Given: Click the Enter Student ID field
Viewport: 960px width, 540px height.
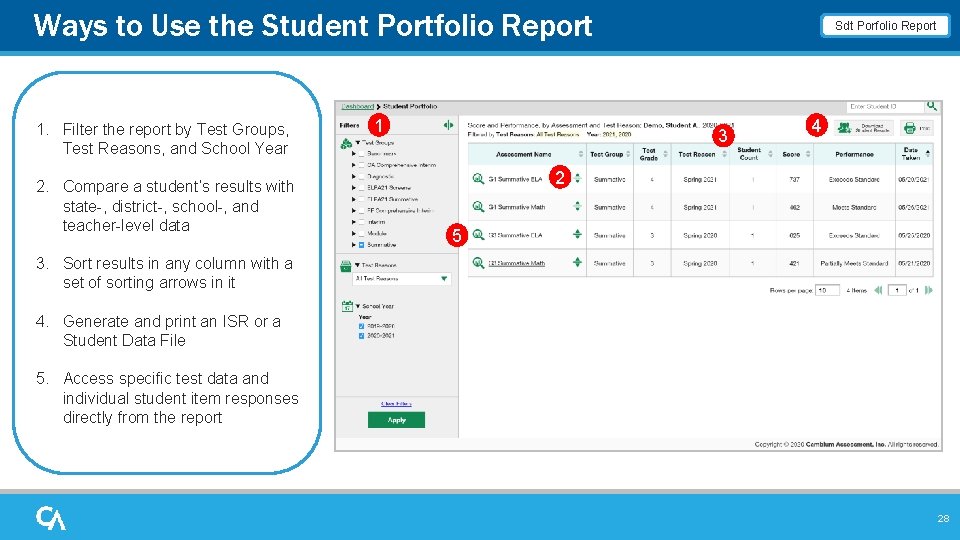Looking at the screenshot, I should pyautogui.click(x=885, y=107).
